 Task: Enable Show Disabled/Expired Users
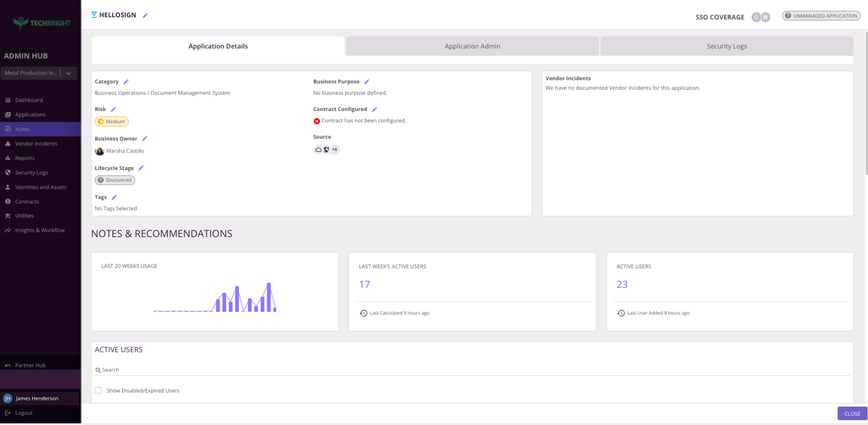coord(98,390)
